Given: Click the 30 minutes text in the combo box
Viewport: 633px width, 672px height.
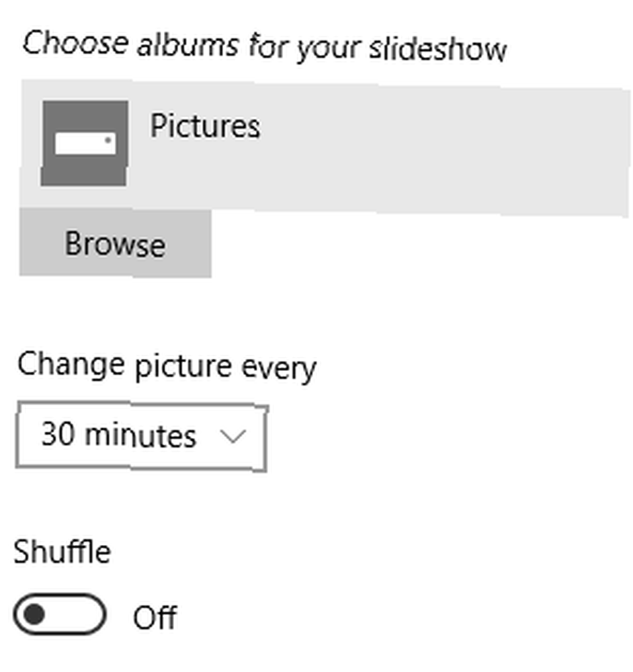Looking at the screenshot, I should point(119,435).
